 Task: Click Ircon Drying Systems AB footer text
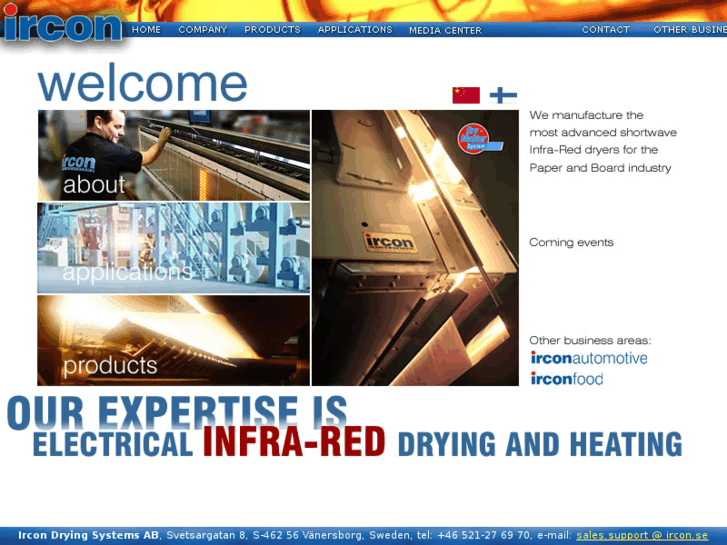(89, 535)
